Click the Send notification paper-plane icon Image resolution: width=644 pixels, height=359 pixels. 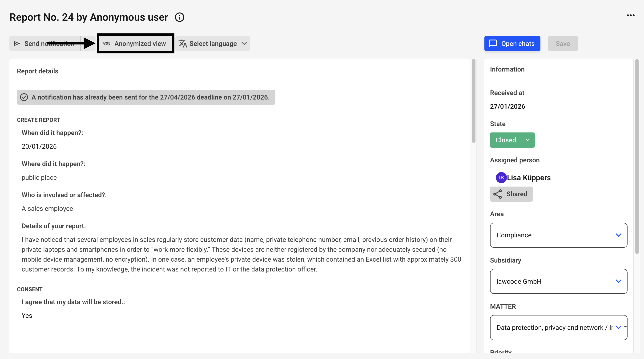(17, 44)
